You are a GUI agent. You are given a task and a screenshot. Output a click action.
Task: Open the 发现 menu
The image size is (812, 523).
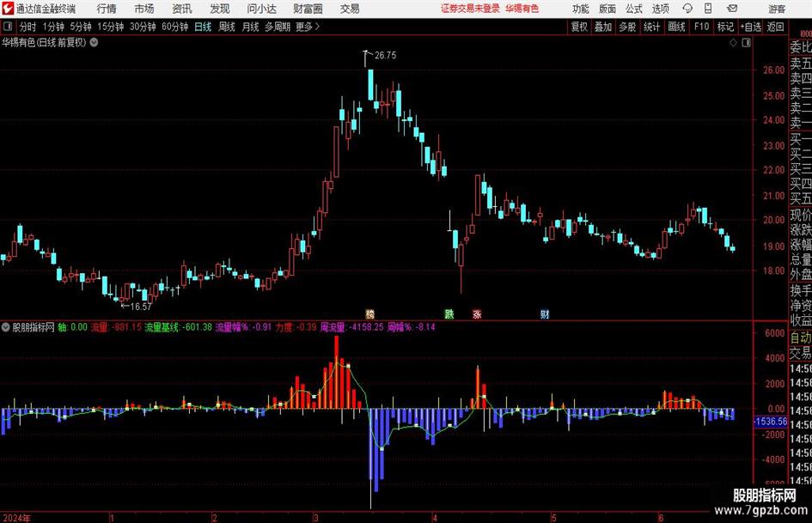click(220, 9)
